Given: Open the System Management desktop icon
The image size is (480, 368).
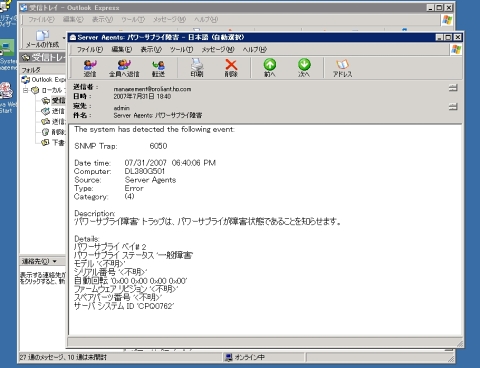Looking at the screenshot, I should coord(7,53).
